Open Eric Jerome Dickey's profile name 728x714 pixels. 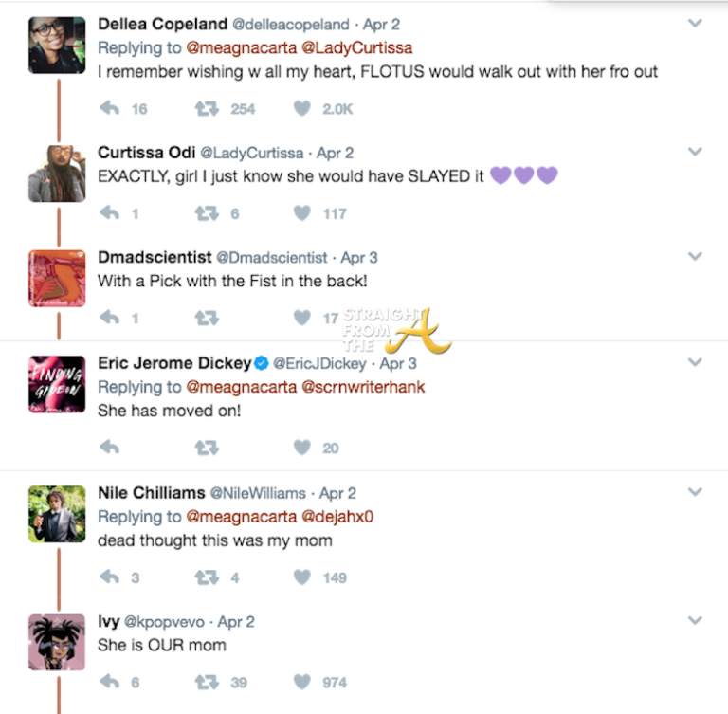[174, 362]
